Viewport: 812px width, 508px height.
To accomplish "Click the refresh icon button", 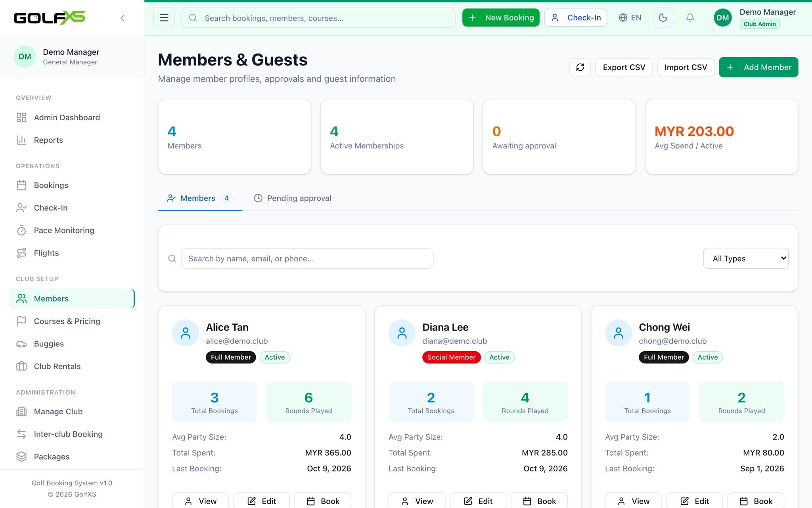I will tap(580, 67).
